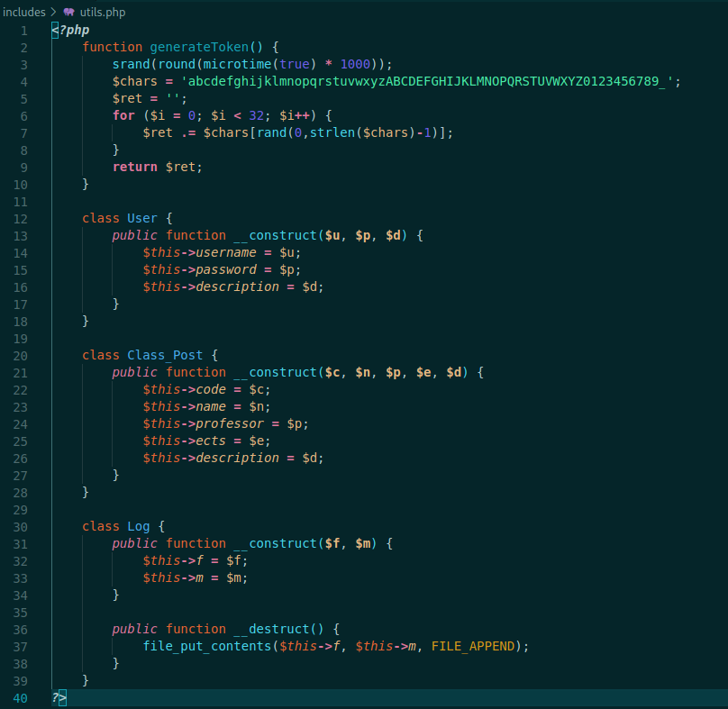Screen dimensions: 728x709
Task: Click $this->ects on line 25
Action: [x=185, y=441]
